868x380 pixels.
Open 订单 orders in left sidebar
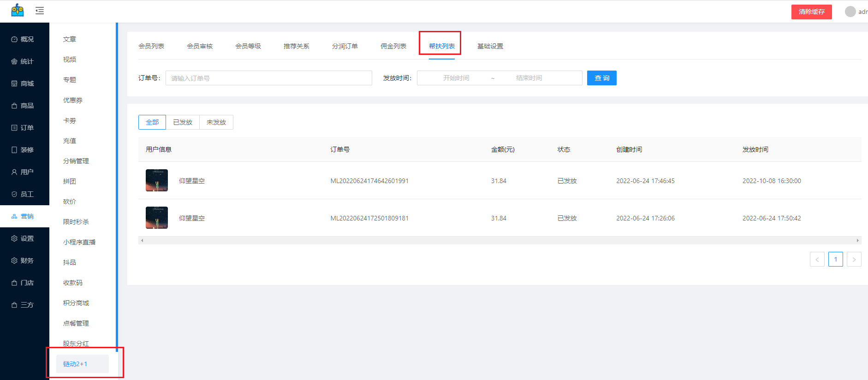click(x=24, y=128)
